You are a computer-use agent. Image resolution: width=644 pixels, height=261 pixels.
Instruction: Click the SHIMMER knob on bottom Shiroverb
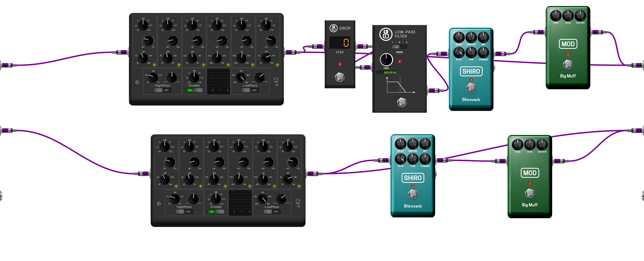[x=425, y=159]
